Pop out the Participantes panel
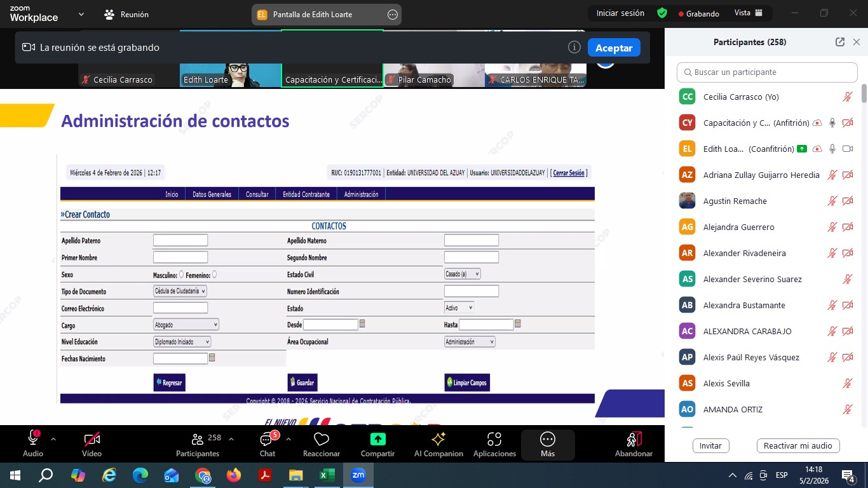Viewport: 868px width, 488px height. (840, 42)
